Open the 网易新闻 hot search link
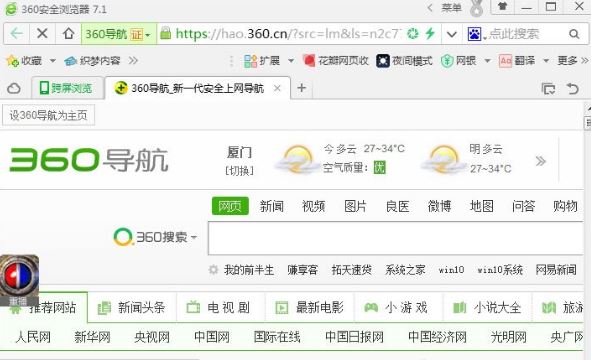This screenshot has height=360, width=591. [x=556, y=270]
